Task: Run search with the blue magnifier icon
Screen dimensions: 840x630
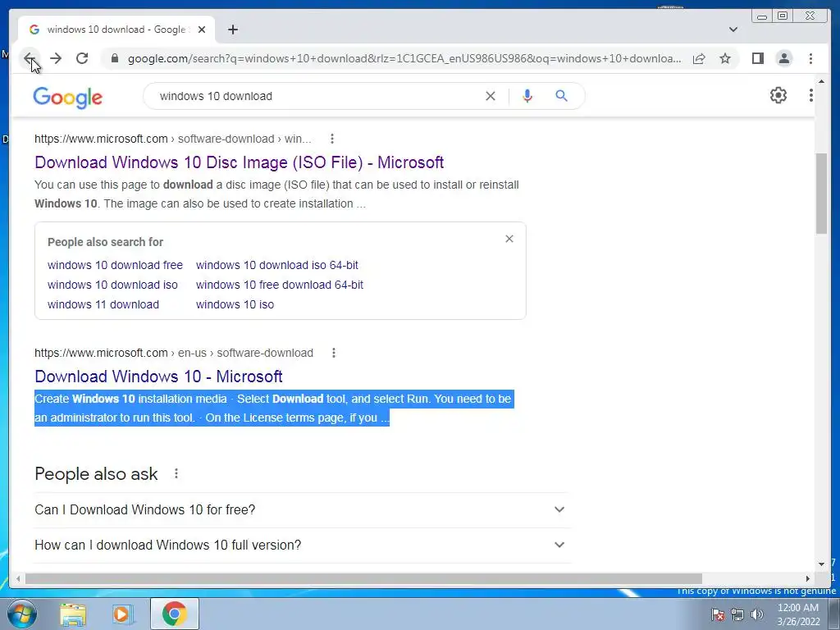Action: pos(561,96)
